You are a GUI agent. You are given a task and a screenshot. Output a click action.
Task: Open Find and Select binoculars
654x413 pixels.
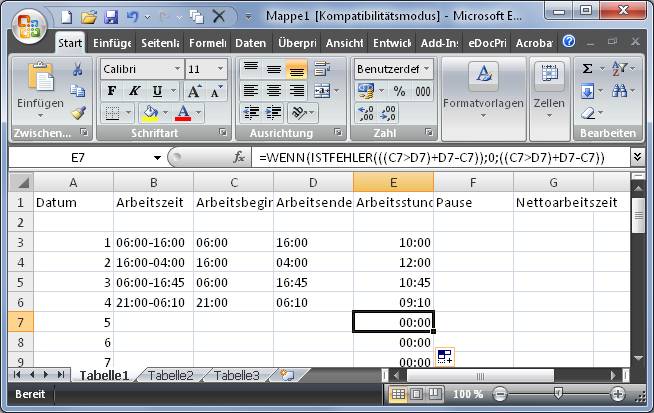[x=620, y=91]
